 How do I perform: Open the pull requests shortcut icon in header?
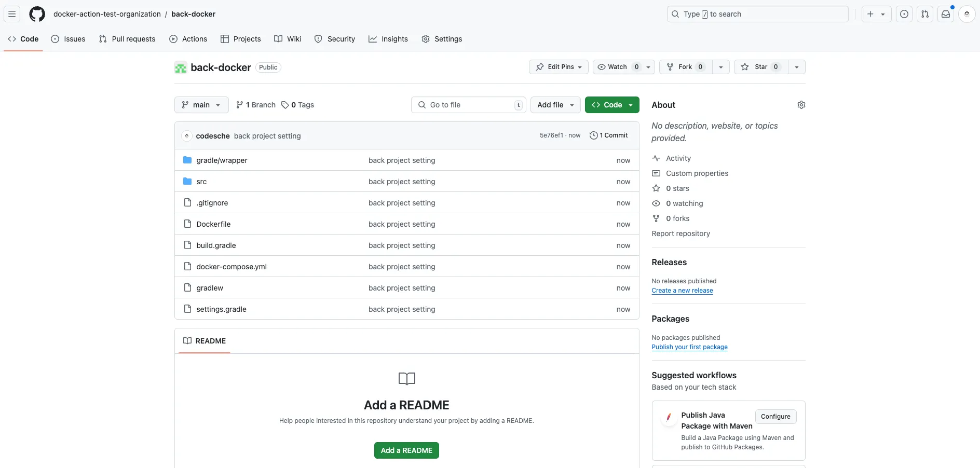(x=925, y=14)
